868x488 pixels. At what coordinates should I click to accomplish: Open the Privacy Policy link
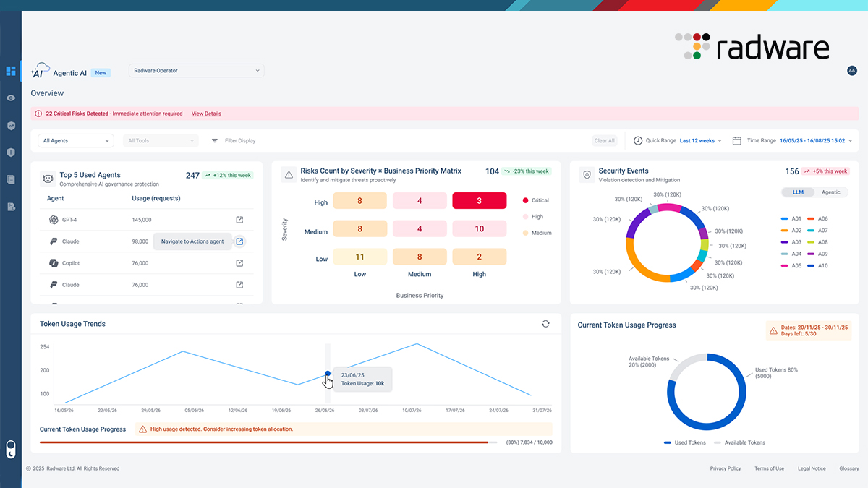(x=726, y=468)
